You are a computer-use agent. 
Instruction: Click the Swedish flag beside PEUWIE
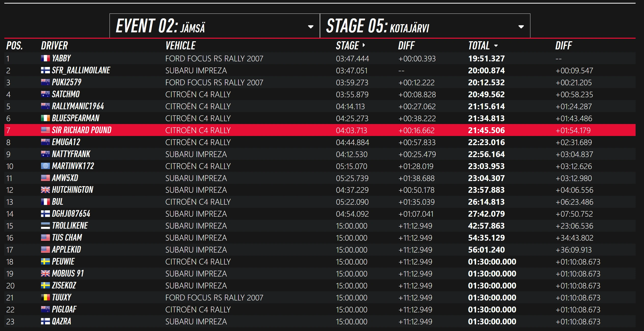coord(45,261)
